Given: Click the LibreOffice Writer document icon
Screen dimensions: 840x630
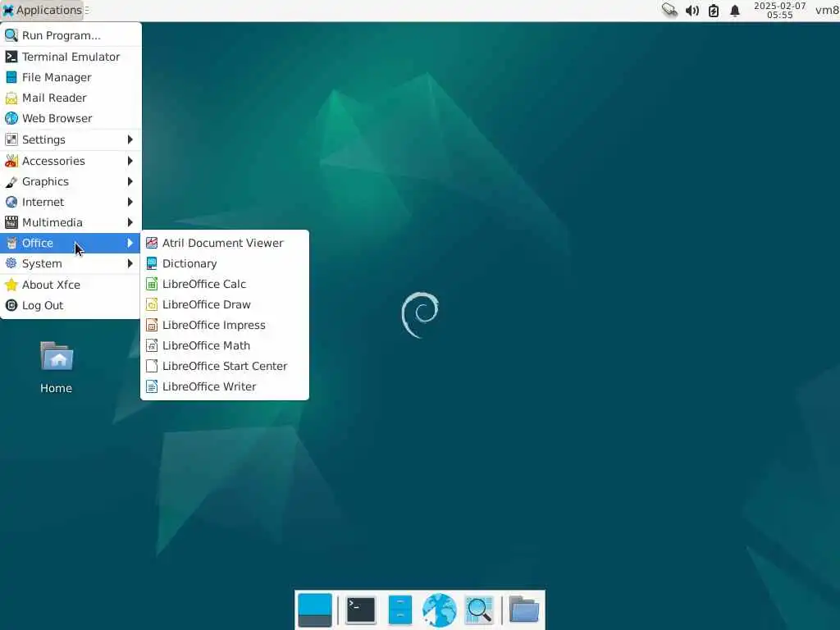Looking at the screenshot, I should pyautogui.click(x=152, y=386).
